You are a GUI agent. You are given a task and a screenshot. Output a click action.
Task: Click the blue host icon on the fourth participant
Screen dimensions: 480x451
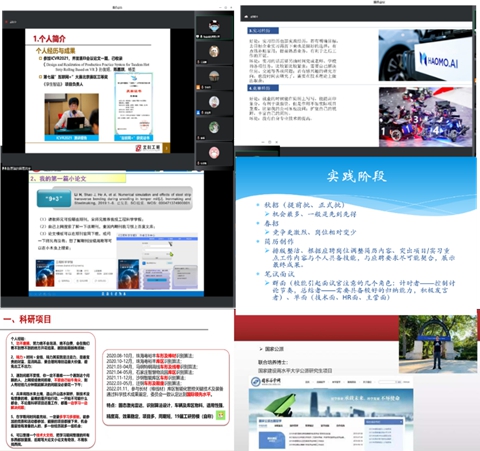[x=198, y=113]
